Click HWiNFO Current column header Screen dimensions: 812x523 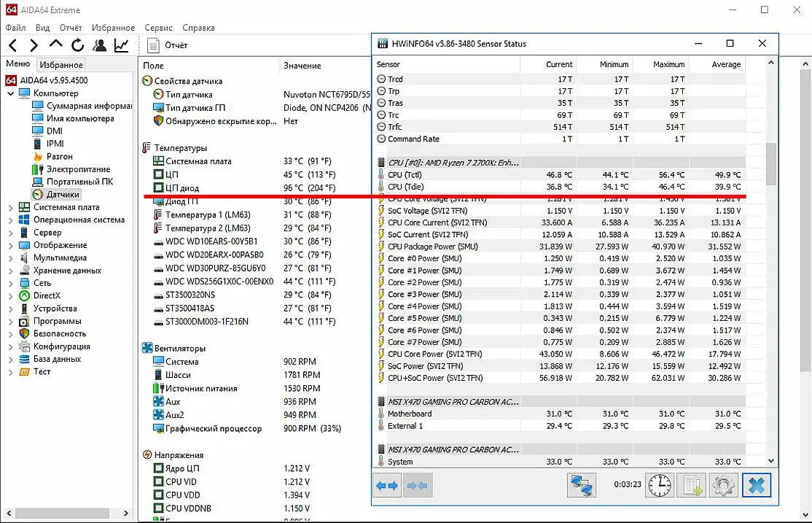[548, 64]
